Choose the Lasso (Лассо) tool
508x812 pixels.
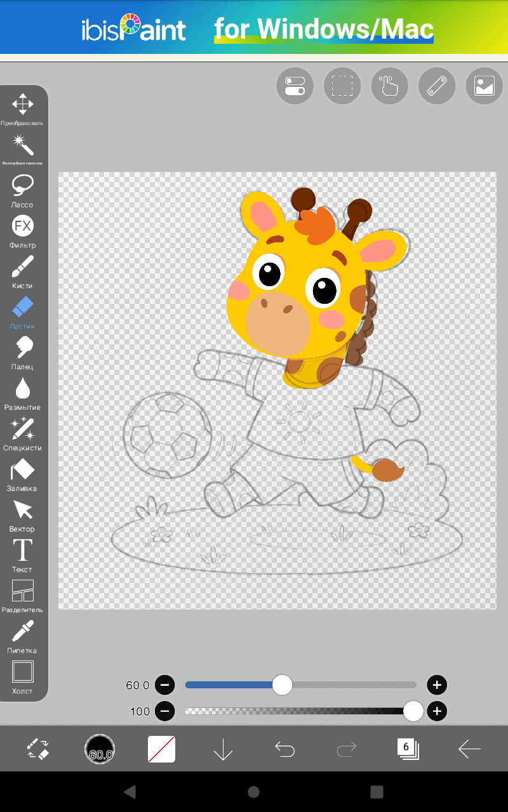click(23, 190)
